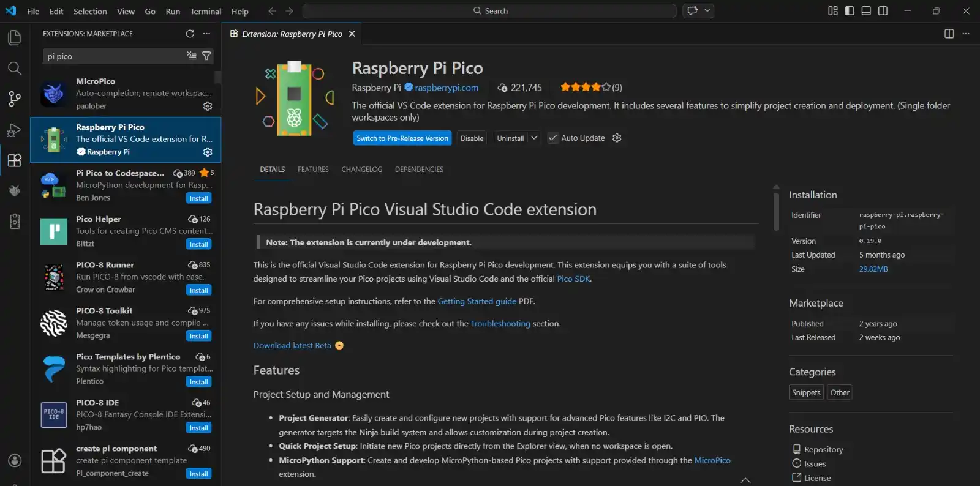Viewport: 980px width, 486px height.
Task: Refresh the extensions marketplace list
Action: click(x=190, y=34)
